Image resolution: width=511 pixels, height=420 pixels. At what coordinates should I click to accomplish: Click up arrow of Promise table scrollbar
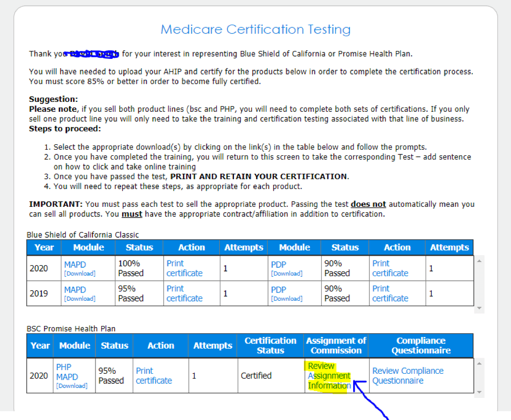tap(479, 363)
